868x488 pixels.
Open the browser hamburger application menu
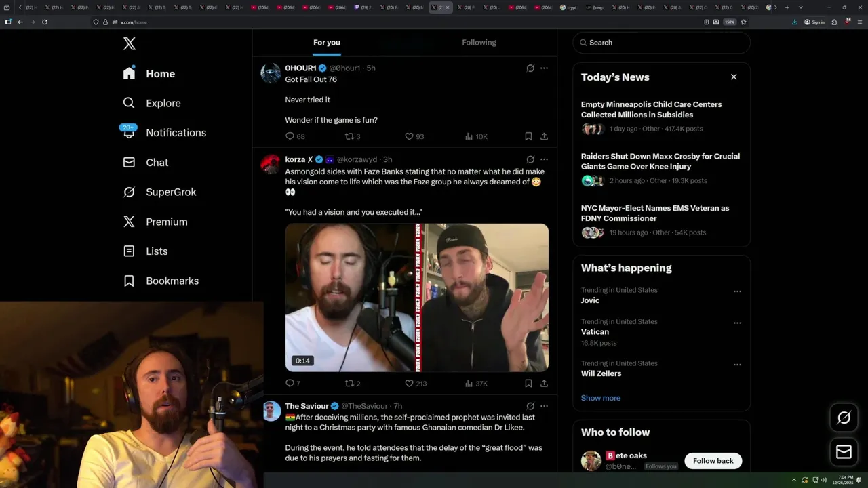(859, 22)
